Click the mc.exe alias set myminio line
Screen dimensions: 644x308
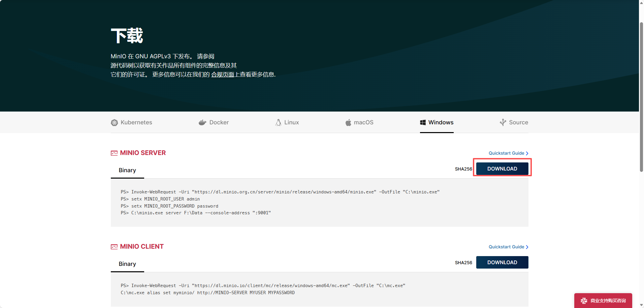208,293
